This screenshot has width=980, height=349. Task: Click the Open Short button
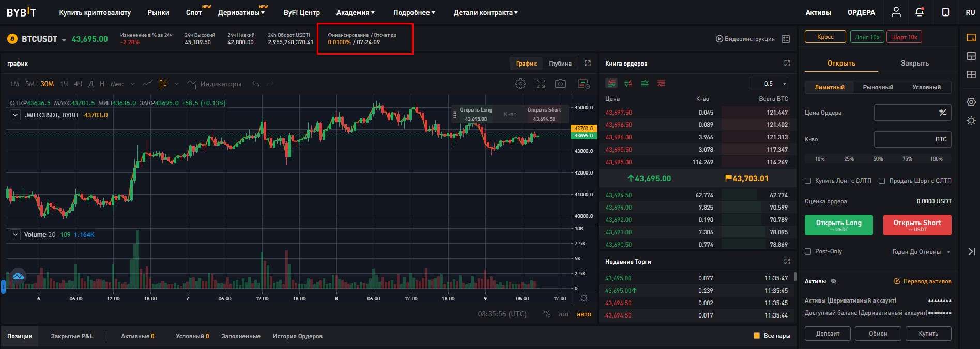[x=917, y=225]
